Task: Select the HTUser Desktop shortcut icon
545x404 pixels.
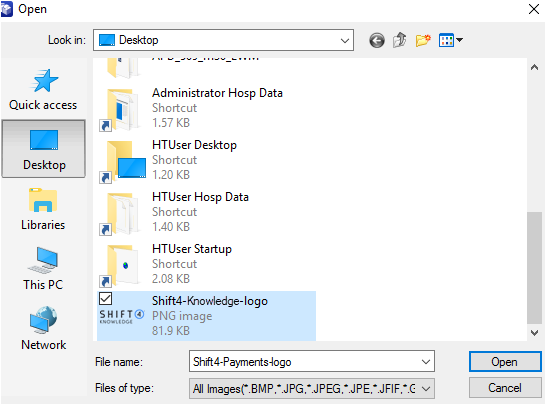Action: 122,161
